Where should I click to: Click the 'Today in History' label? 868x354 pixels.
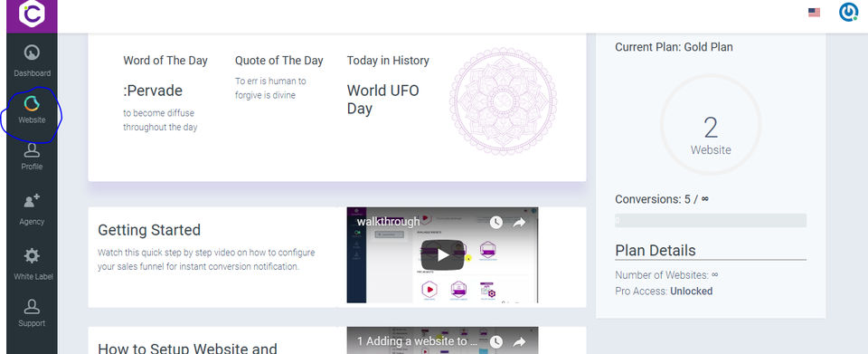388,61
